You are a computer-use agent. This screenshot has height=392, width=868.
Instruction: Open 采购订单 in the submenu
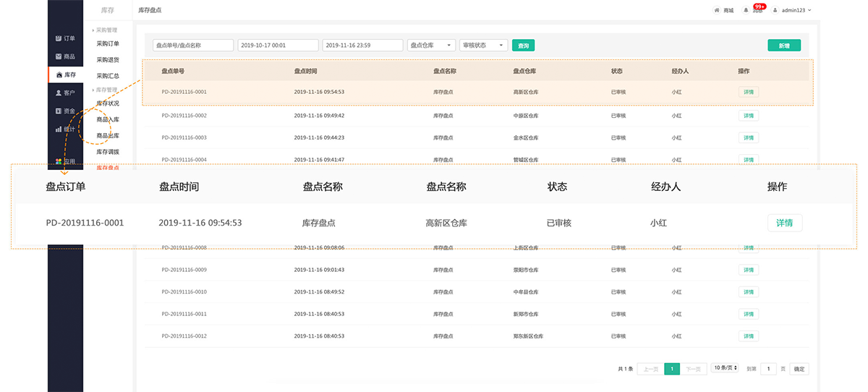click(x=108, y=43)
